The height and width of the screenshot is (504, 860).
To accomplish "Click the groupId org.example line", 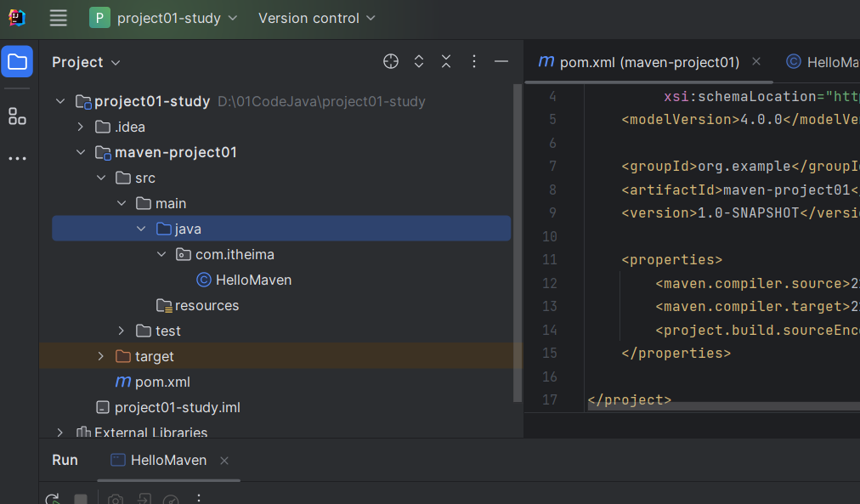I will (740, 167).
